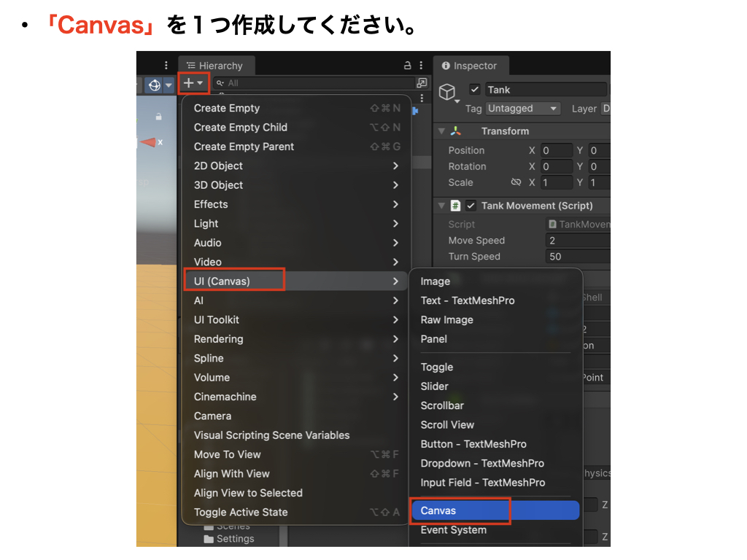Disable the Tank Movement script checkbox

pyautogui.click(x=471, y=206)
